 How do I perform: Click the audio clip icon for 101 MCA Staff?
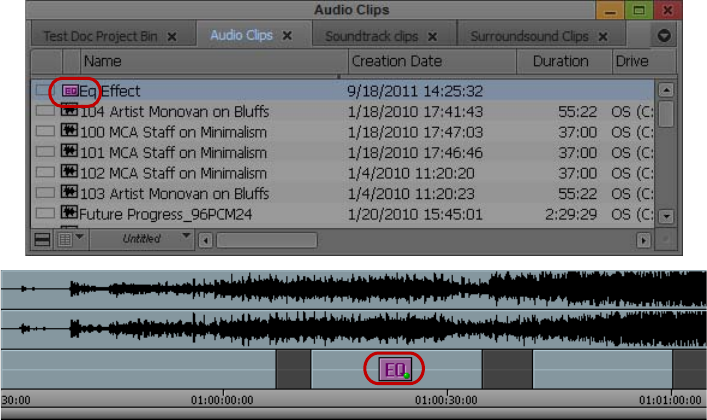pyautogui.click(x=69, y=151)
